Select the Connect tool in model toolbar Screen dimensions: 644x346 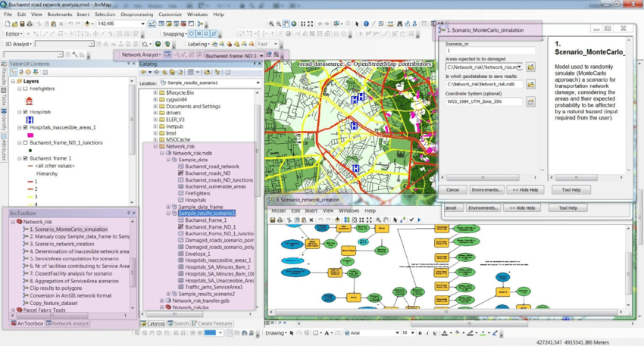[403, 220]
